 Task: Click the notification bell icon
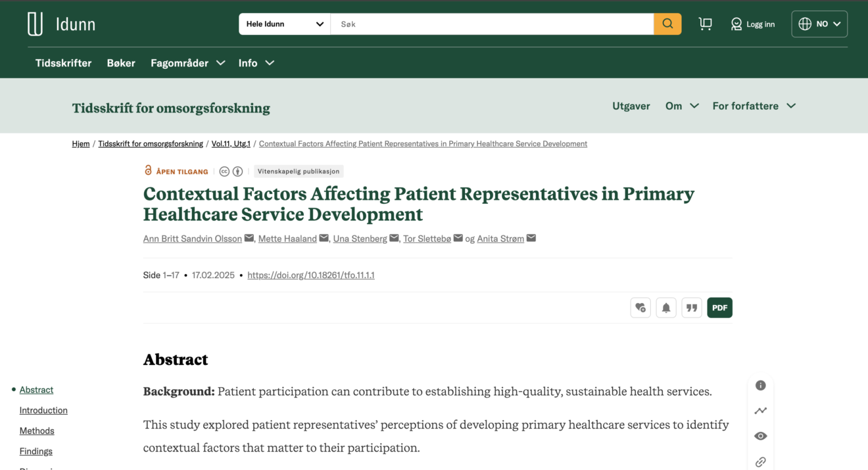pos(666,308)
